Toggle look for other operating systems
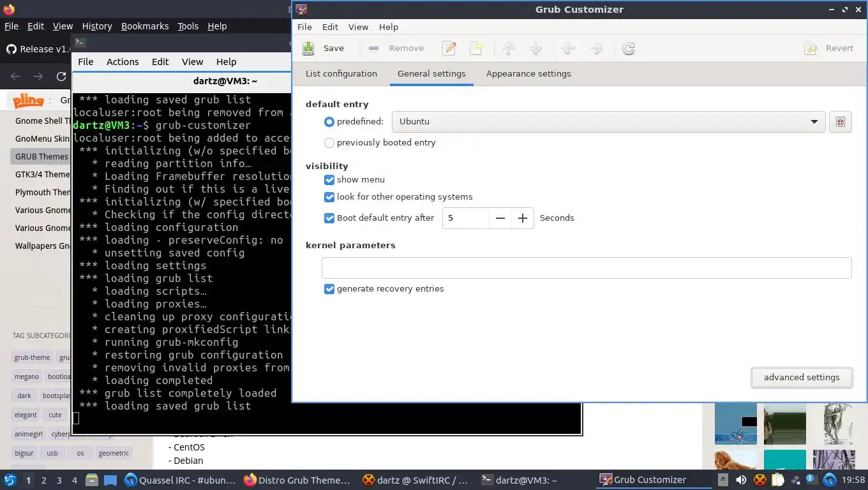868x490 pixels. 329,197
